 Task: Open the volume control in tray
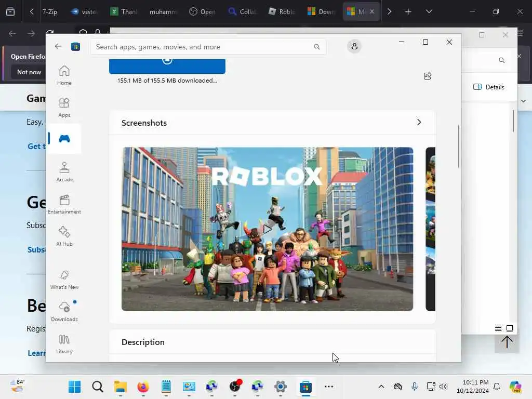coord(443,387)
